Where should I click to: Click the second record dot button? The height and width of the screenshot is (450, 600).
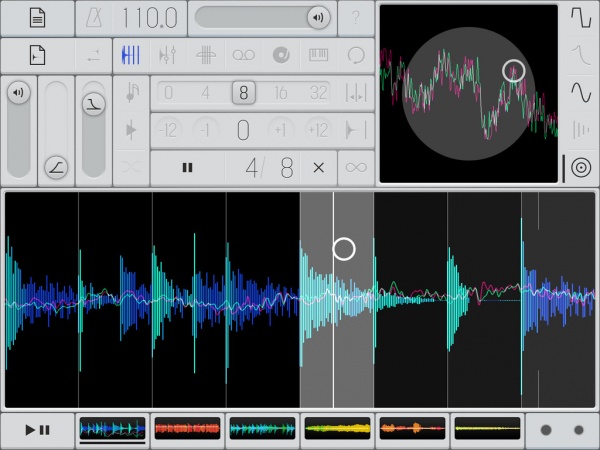[579, 430]
